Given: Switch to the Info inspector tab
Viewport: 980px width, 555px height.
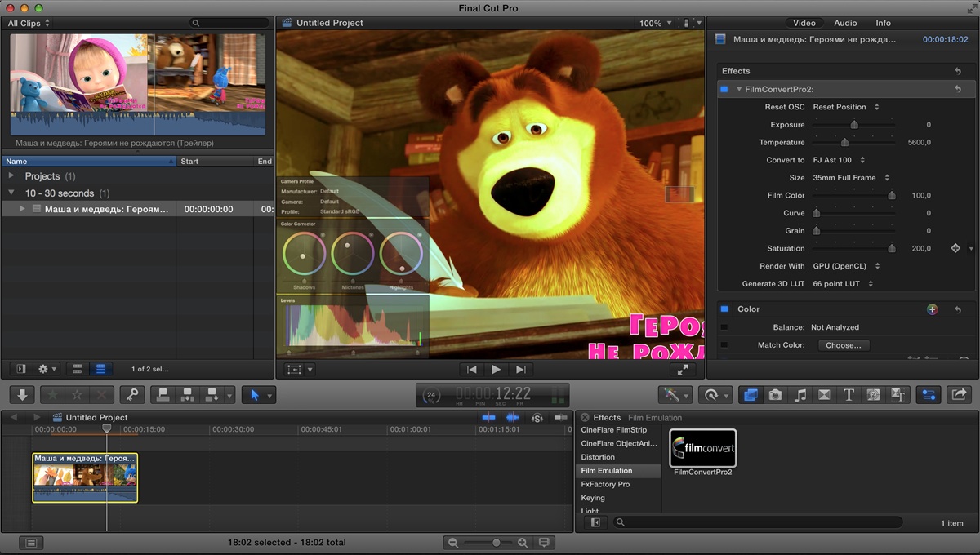Looking at the screenshot, I should tap(884, 23).
